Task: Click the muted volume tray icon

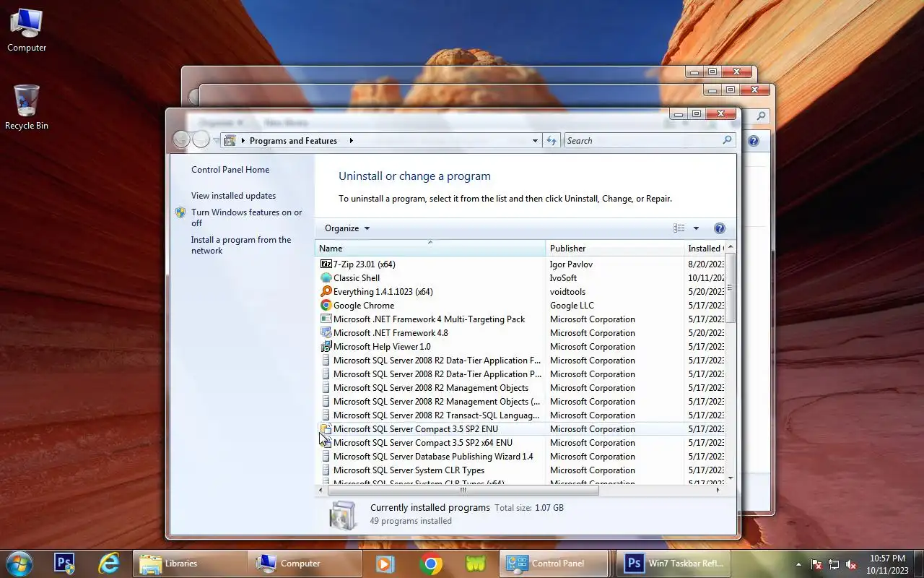Action: click(x=852, y=564)
